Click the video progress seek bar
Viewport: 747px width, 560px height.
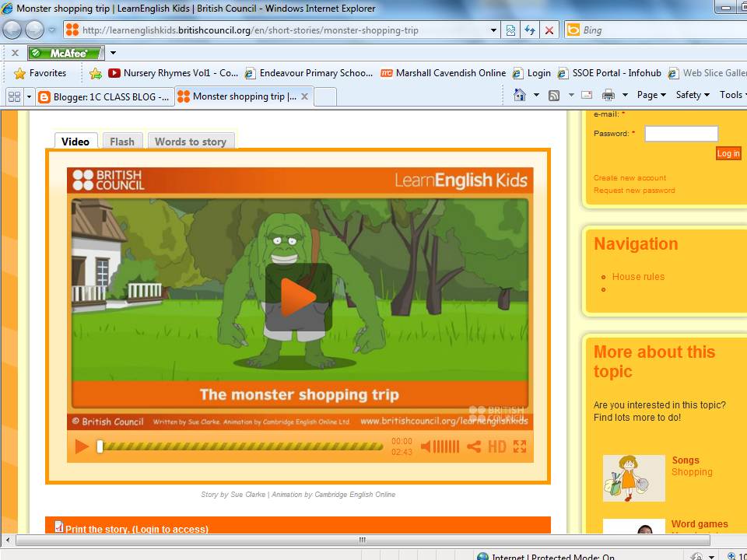tap(240, 446)
